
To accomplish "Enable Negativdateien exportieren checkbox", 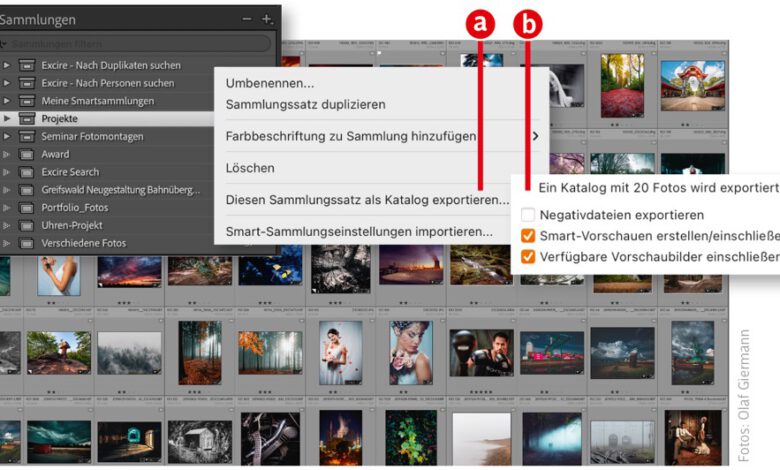I will click(x=528, y=215).
